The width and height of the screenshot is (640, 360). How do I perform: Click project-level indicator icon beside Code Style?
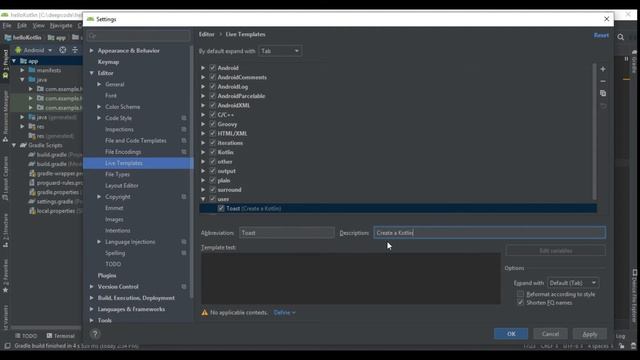click(x=184, y=118)
